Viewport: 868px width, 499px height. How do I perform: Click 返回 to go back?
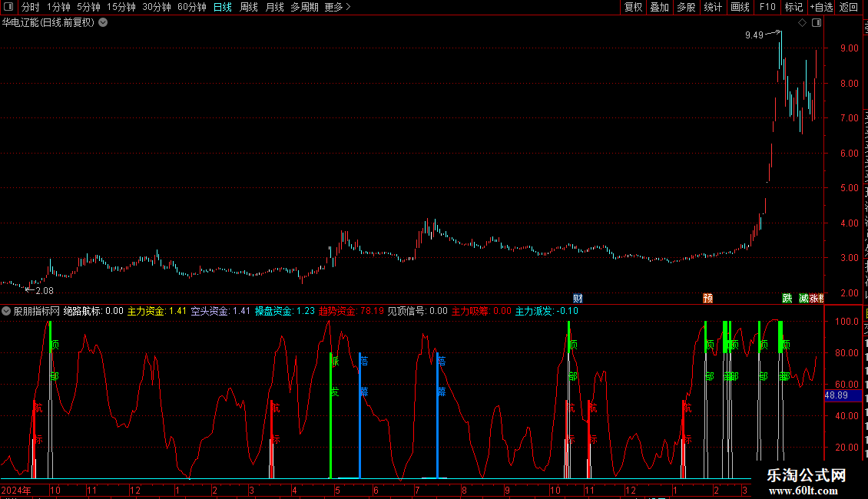848,7
